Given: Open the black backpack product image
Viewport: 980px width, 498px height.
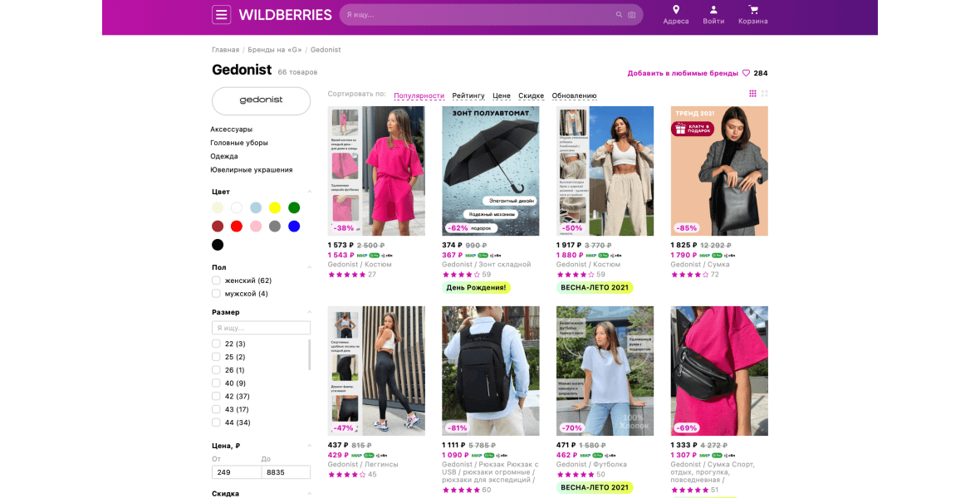Looking at the screenshot, I should (491, 370).
